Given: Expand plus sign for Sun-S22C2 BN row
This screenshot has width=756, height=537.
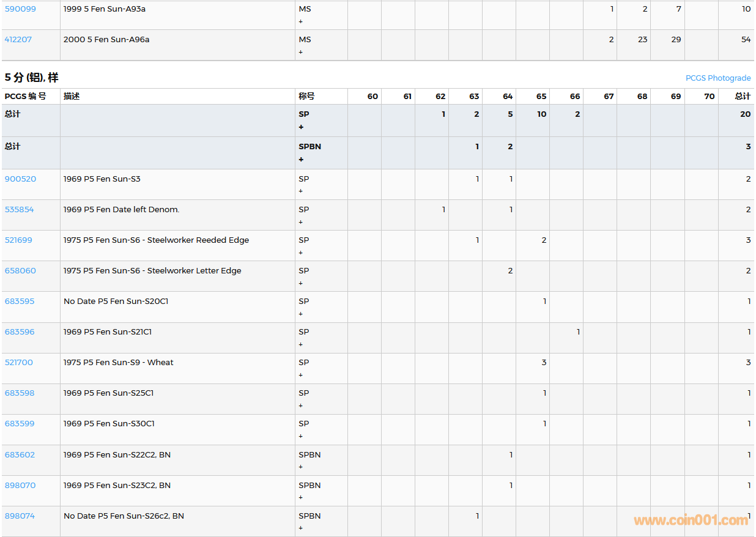Looking at the screenshot, I should click(x=300, y=467).
